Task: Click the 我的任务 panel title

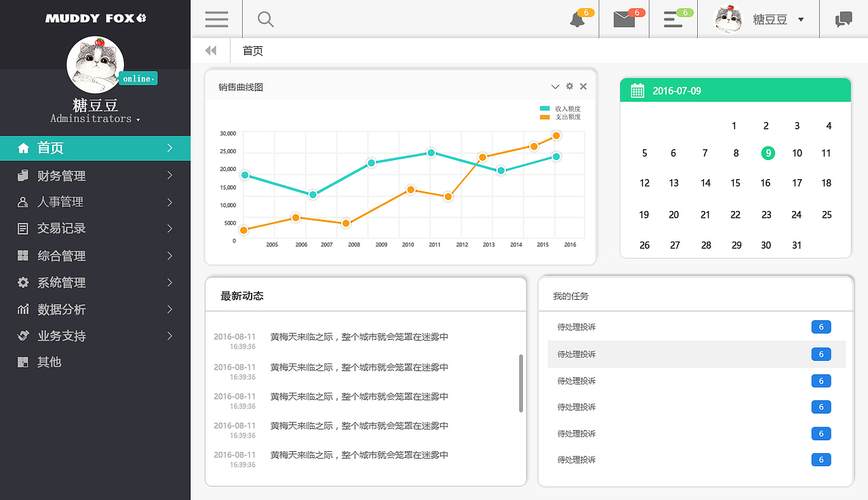Action: point(571,296)
